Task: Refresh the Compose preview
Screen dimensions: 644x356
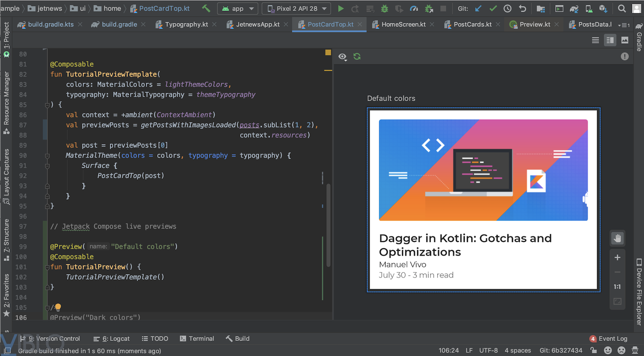Action: (357, 57)
